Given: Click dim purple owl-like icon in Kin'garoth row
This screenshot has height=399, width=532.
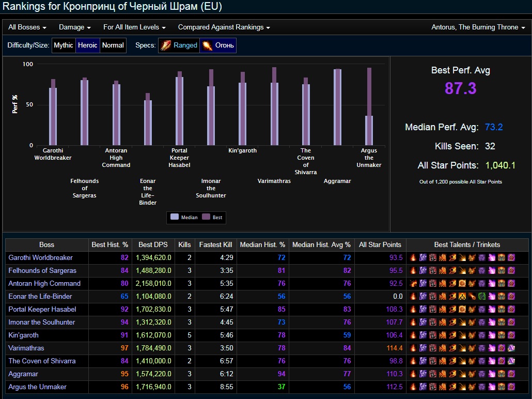Looking at the screenshot, I should pos(482,335).
